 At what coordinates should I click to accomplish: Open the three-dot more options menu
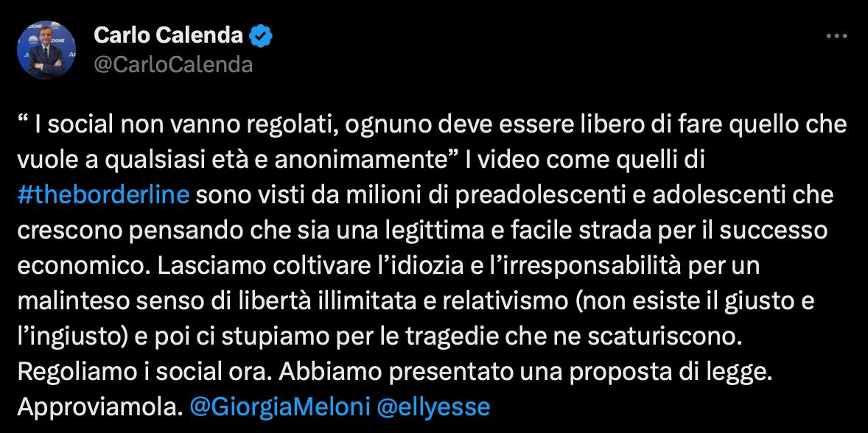tap(836, 36)
